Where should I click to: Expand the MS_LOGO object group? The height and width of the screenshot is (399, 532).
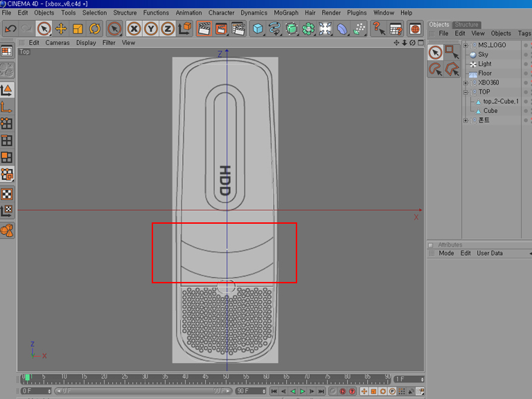click(x=465, y=45)
